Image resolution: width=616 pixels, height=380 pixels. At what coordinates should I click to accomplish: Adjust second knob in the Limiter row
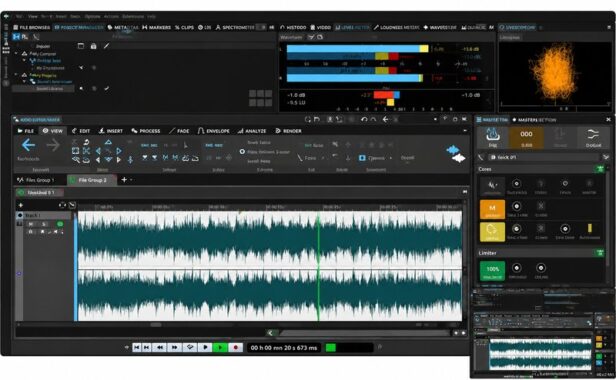pyautogui.click(x=541, y=268)
